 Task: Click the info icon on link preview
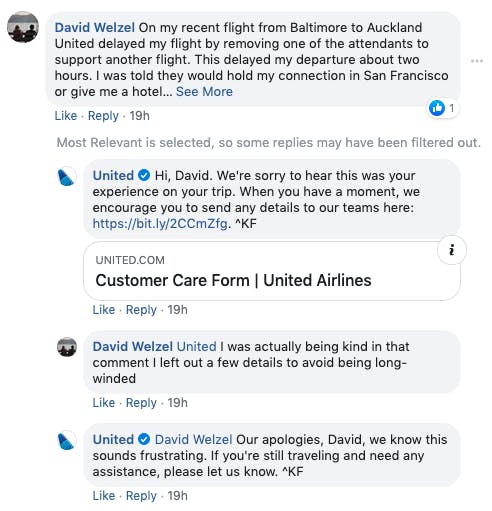tap(452, 250)
